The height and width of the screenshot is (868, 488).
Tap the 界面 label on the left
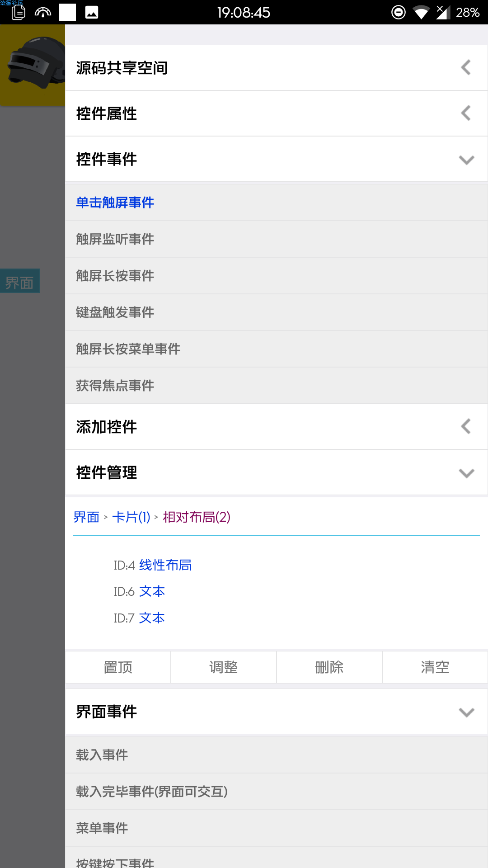tap(19, 281)
